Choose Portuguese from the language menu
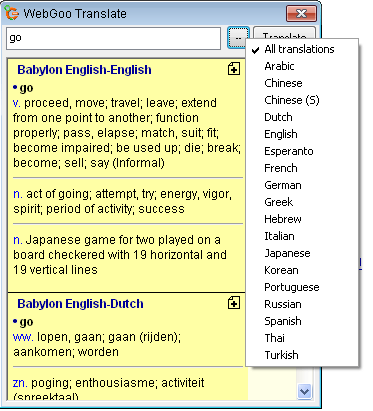Image resolution: width=373 pixels, height=411 pixels. [x=302, y=287]
